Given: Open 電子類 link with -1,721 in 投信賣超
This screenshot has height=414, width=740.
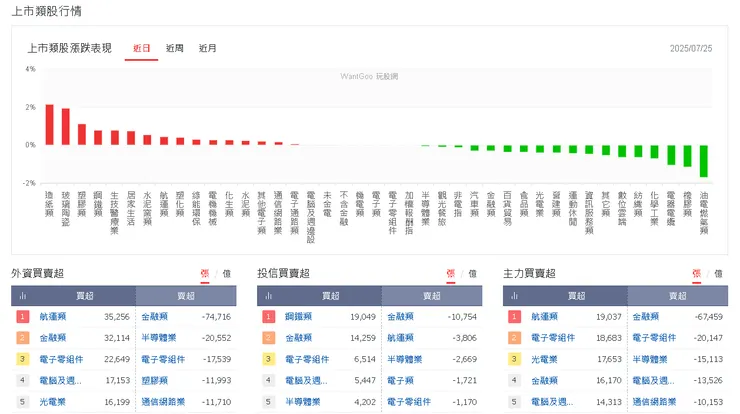Looking at the screenshot, I should [401, 380].
